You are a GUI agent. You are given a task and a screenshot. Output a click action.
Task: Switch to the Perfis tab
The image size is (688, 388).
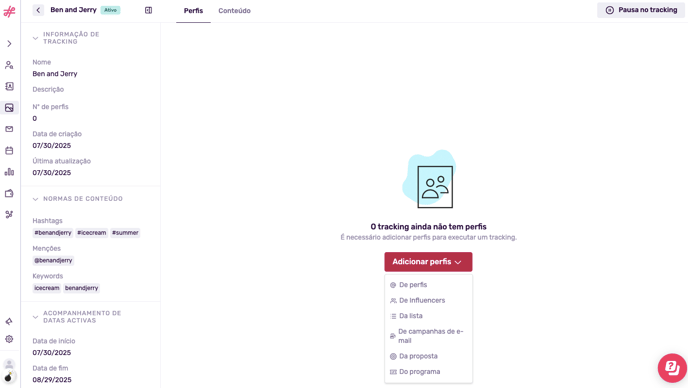(193, 11)
